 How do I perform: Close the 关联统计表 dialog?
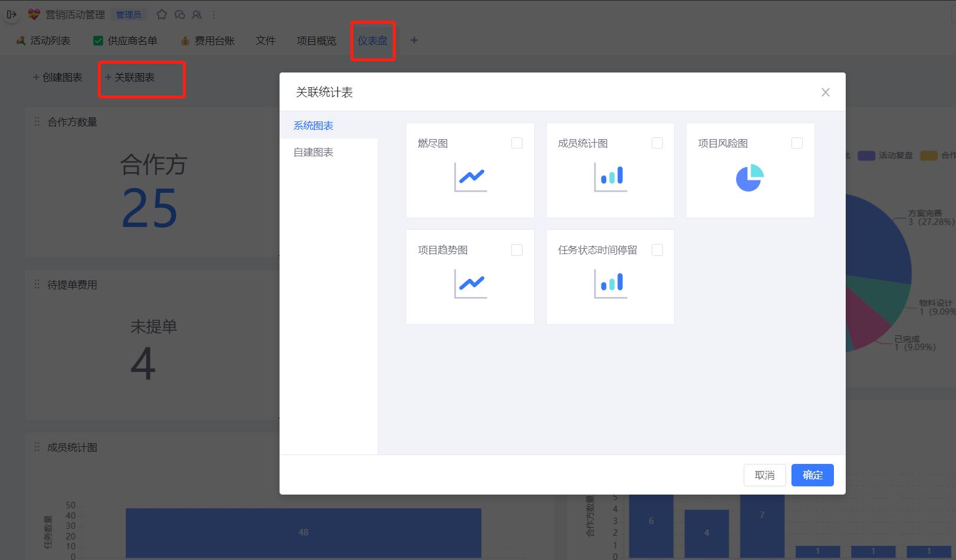tap(826, 92)
